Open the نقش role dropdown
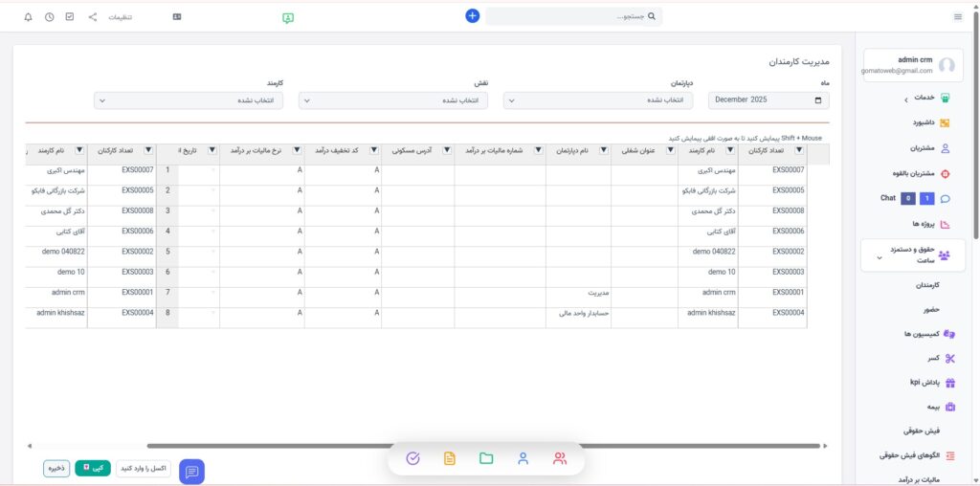 click(x=393, y=99)
